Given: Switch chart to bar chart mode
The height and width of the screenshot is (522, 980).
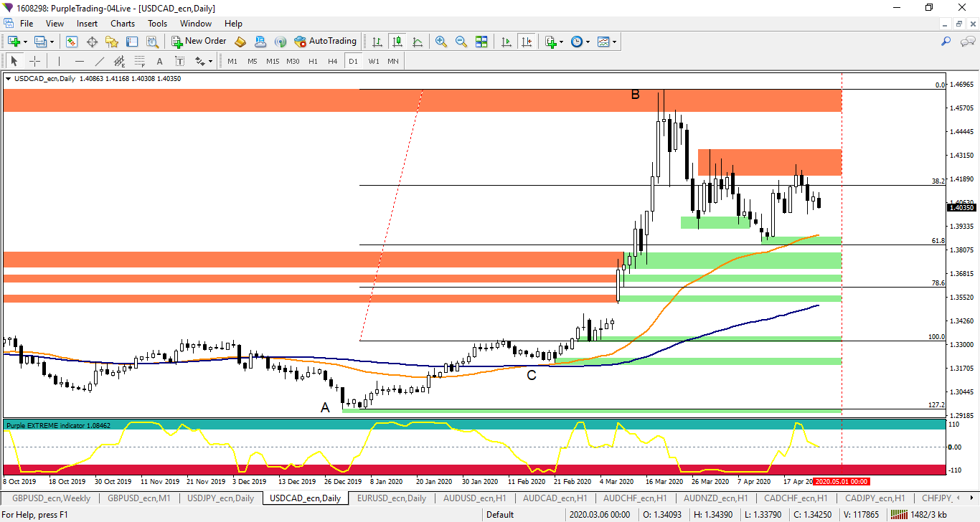Looking at the screenshot, I should [377, 42].
